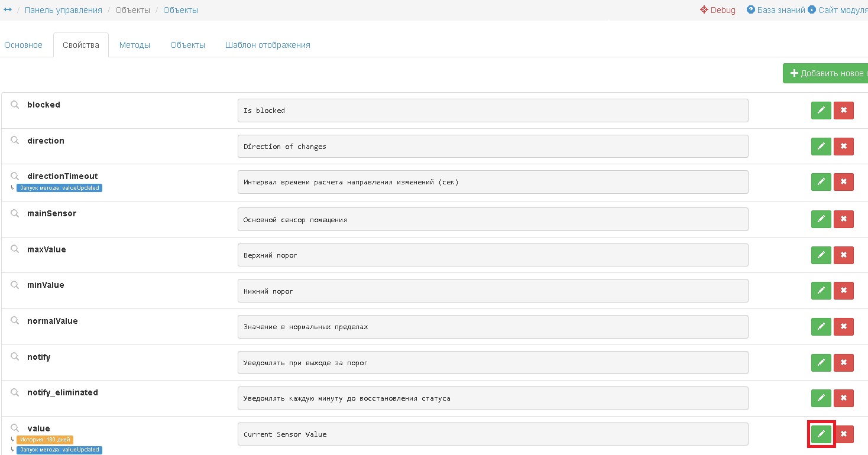
Task: Click the magnifier icon beside mainSensor
Action: coord(15,213)
